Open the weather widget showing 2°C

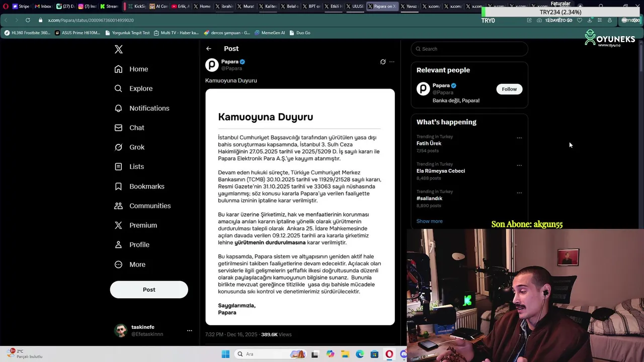(x=25, y=354)
